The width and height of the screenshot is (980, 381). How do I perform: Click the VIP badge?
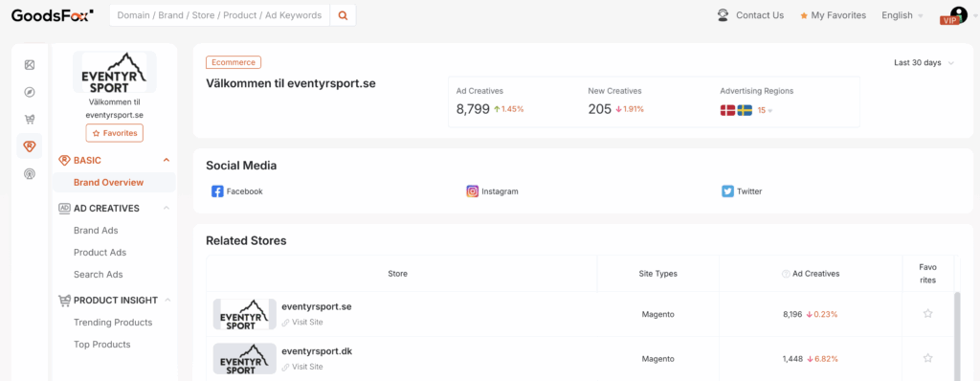950,21
